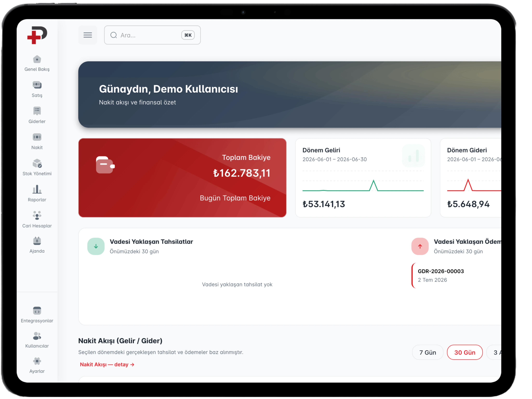Click in the Ara... search field
The width and height of the screenshot is (532, 399).
coord(152,35)
